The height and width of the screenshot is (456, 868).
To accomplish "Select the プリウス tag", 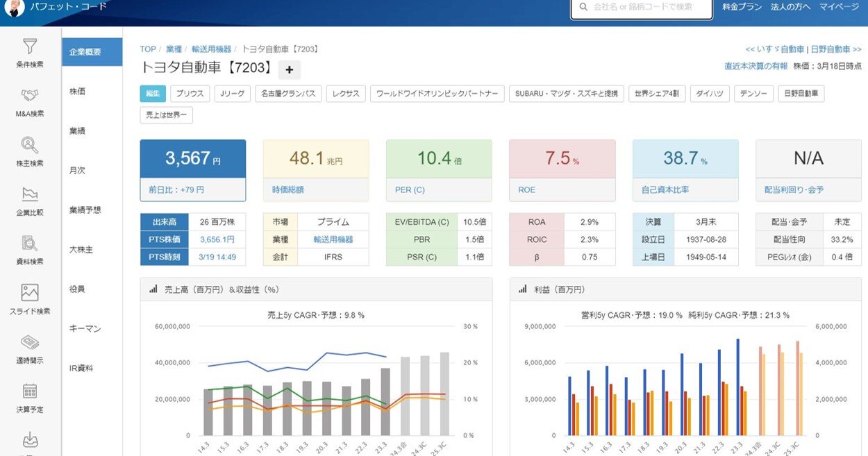I will (x=190, y=94).
